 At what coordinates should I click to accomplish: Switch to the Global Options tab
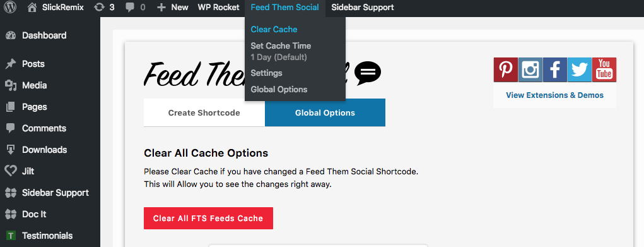[x=325, y=112]
